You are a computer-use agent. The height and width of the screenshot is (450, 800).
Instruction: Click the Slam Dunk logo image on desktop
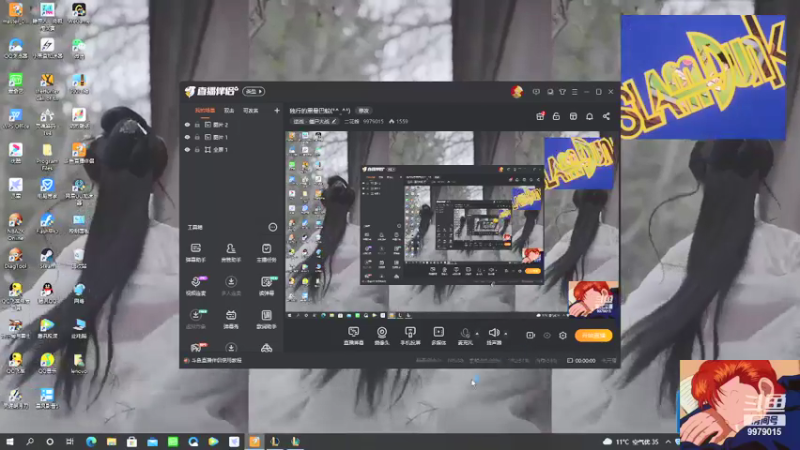pos(703,77)
